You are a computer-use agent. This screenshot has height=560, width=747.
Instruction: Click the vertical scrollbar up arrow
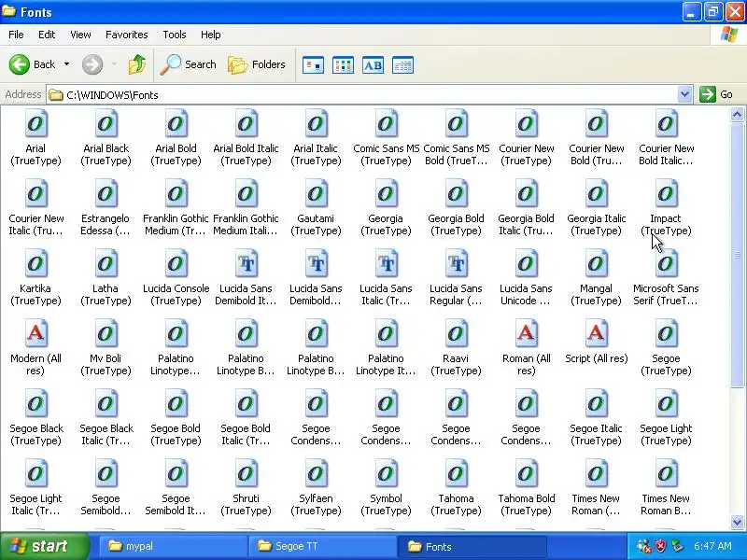coord(737,114)
